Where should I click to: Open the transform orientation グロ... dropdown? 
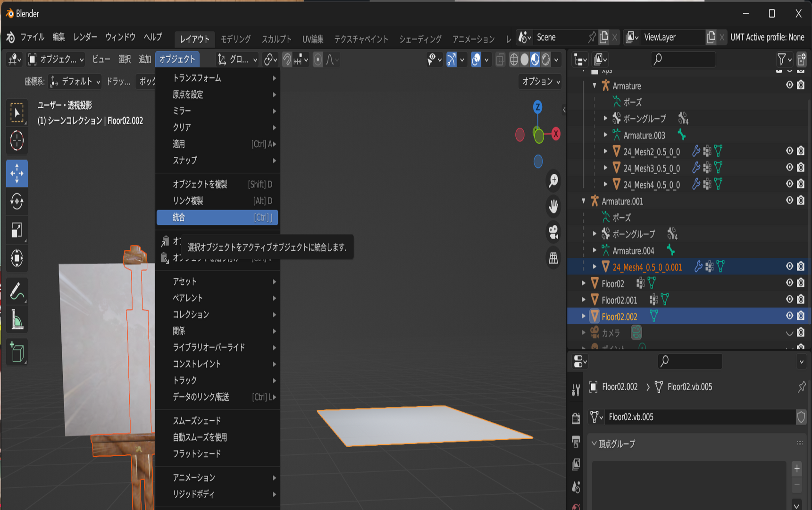click(x=237, y=59)
